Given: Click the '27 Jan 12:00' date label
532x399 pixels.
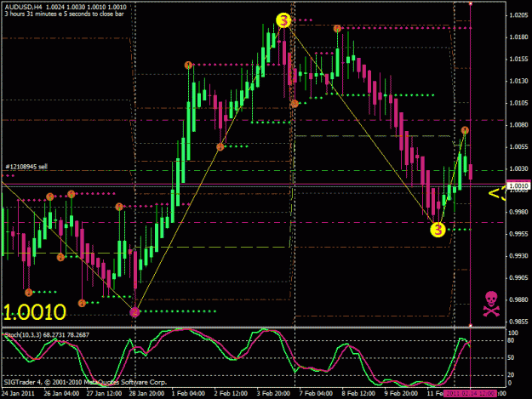Looking at the screenshot, I should coord(104,393).
